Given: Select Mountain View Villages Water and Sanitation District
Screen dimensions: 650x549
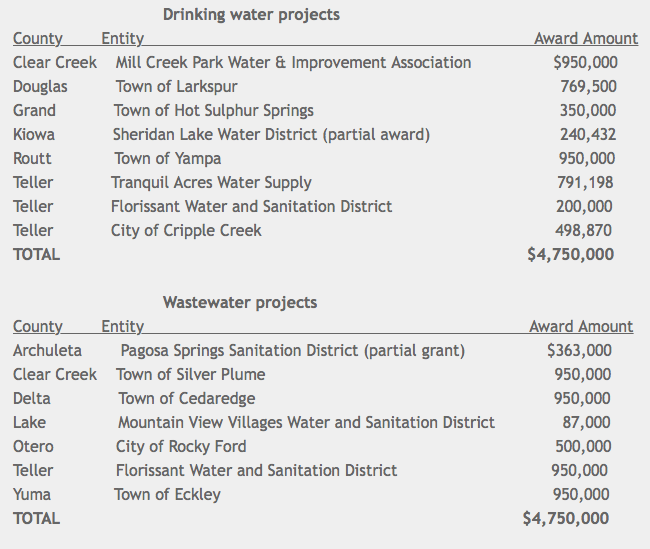Looking at the screenshot, I should (x=306, y=423).
